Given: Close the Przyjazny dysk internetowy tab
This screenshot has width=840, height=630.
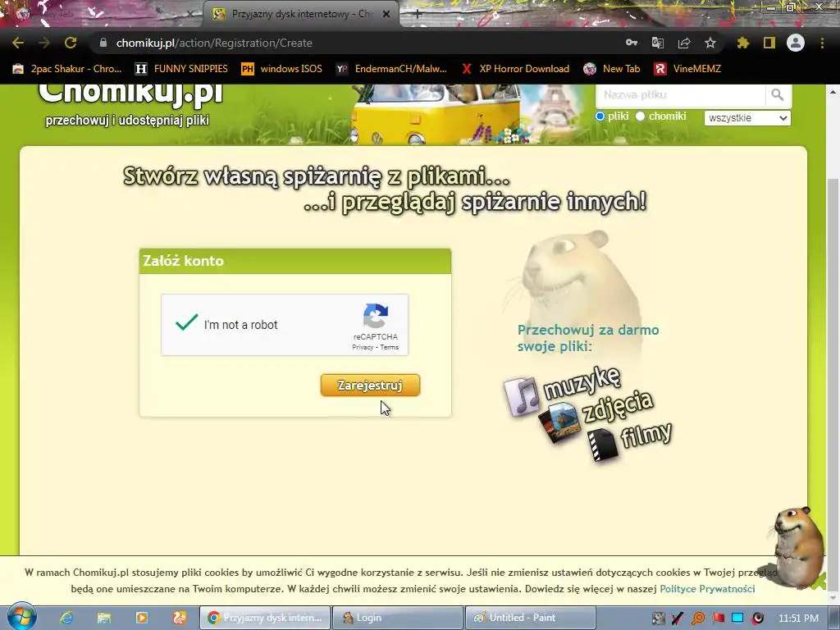Looking at the screenshot, I should pos(386,15).
